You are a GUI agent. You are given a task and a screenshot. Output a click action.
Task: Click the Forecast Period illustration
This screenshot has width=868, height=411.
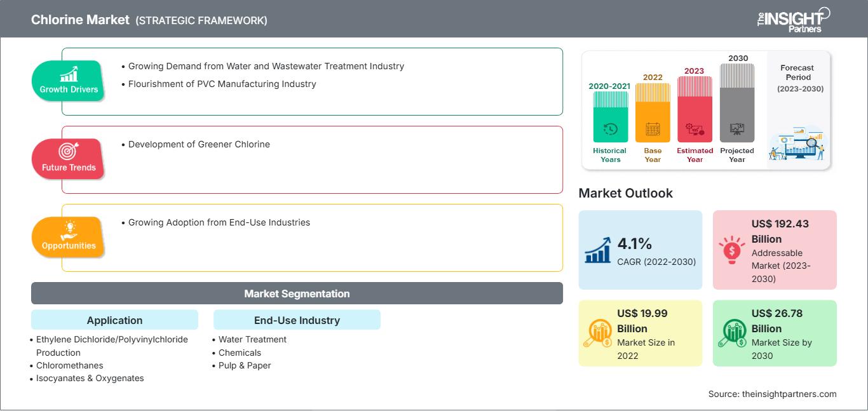(797, 143)
